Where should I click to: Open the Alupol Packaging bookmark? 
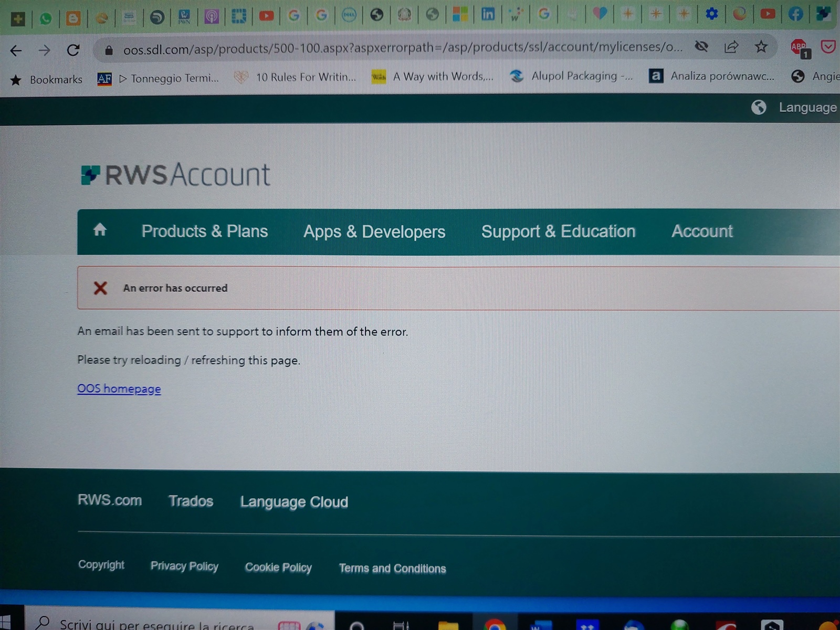tap(571, 76)
